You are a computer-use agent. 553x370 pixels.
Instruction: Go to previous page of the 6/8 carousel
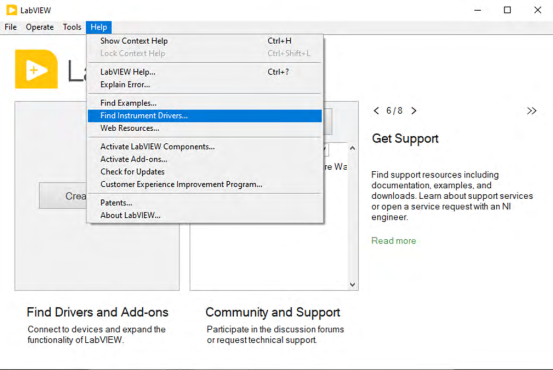tap(376, 111)
